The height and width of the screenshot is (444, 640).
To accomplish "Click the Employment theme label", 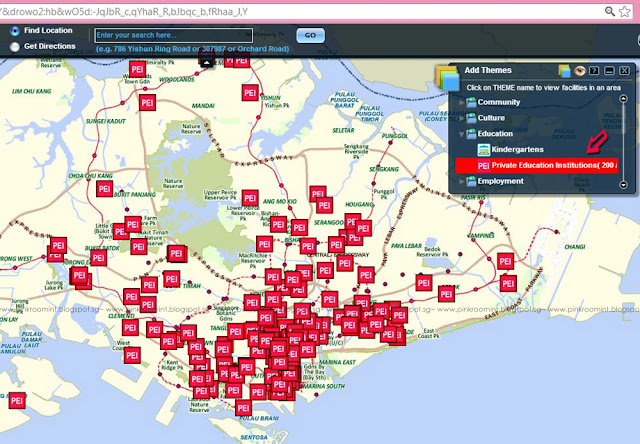I will tap(500, 181).
